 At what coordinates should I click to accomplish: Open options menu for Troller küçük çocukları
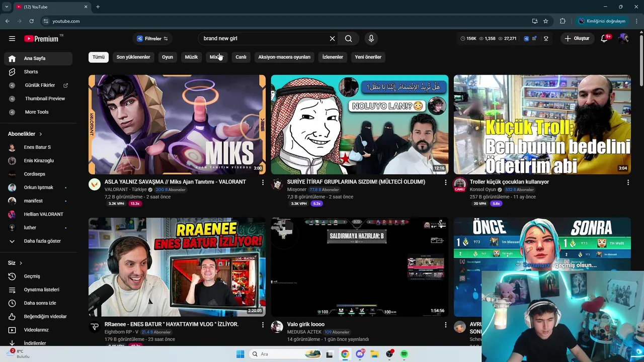[x=628, y=183]
